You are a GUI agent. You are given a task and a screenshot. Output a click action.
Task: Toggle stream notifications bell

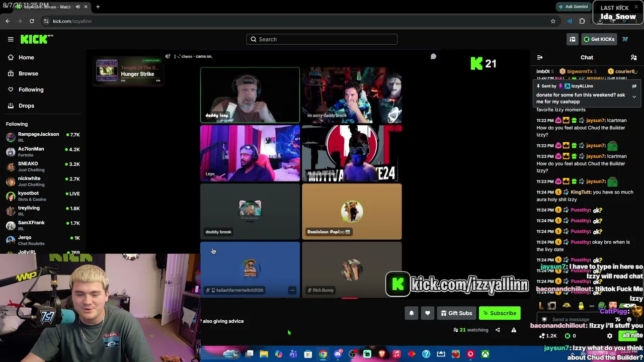click(411, 313)
